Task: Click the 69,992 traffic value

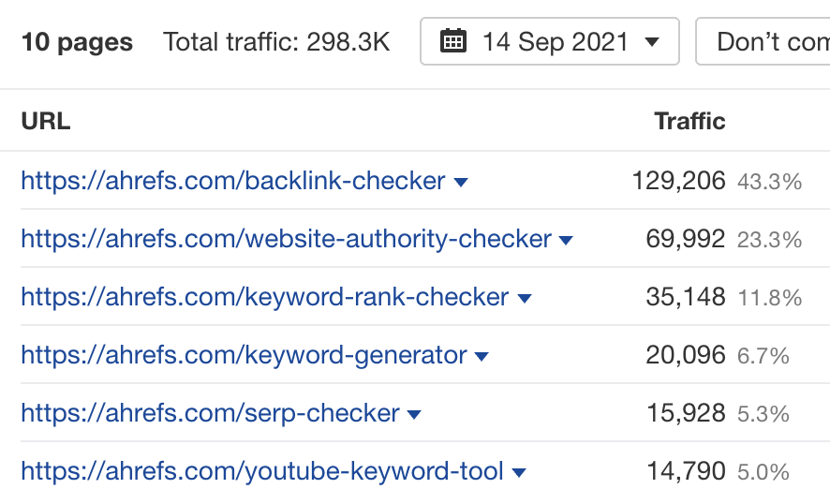Action: (x=685, y=239)
